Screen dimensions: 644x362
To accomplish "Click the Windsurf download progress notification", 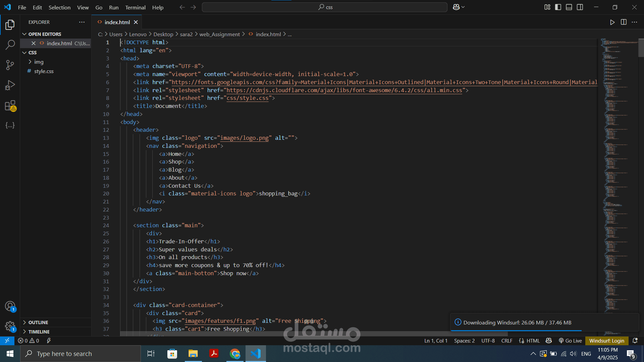I will [x=544, y=322].
